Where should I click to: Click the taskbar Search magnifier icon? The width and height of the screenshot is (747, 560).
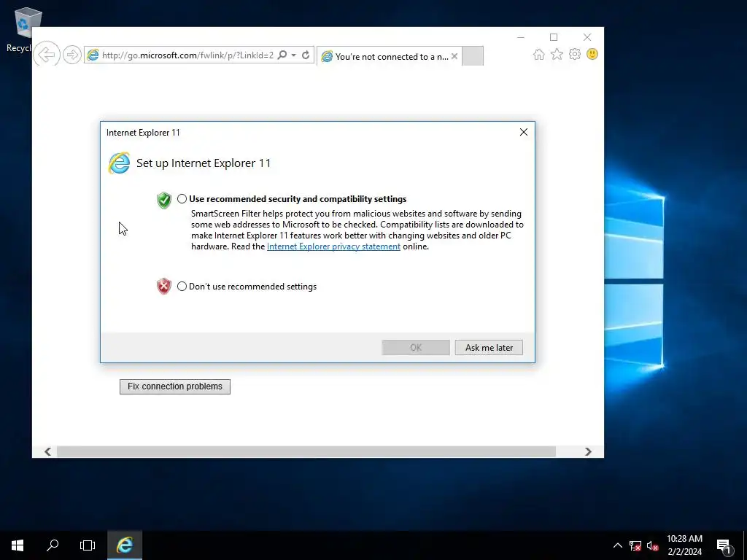[x=53, y=545]
